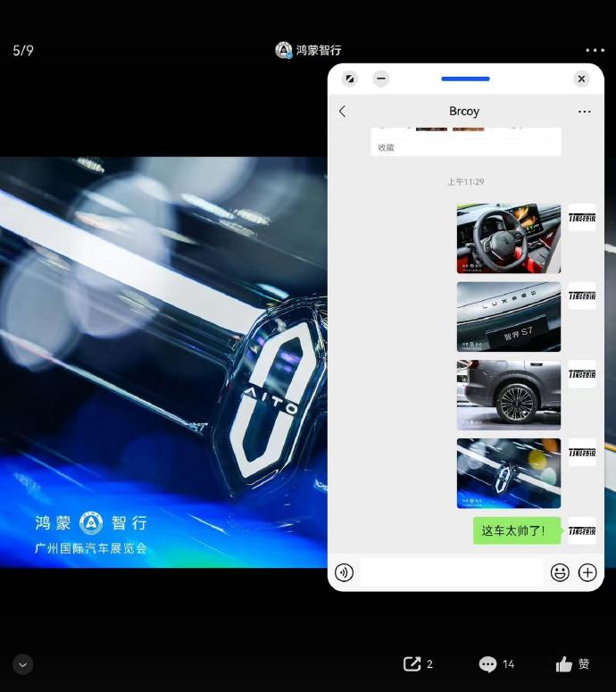Image resolution: width=616 pixels, height=692 pixels.
Task: Open the Brcoy chat options menu
Action: coord(584,112)
